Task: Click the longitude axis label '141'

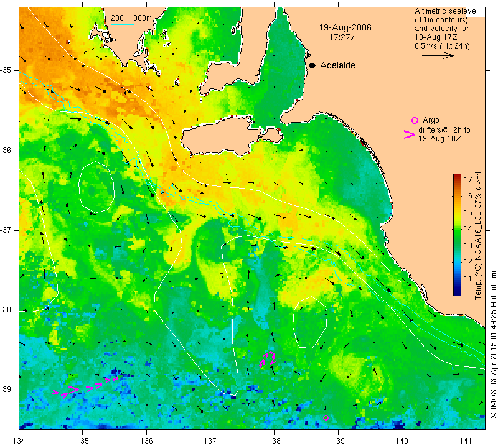Action: (x=466, y=441)
